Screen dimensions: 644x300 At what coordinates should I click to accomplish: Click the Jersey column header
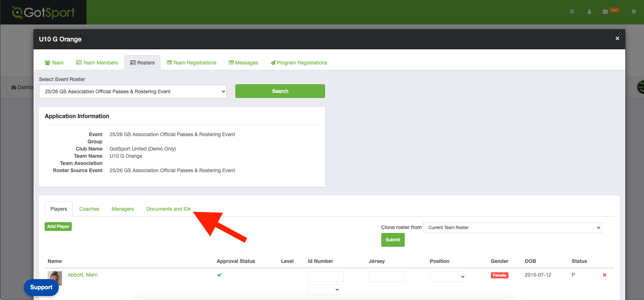377,261
